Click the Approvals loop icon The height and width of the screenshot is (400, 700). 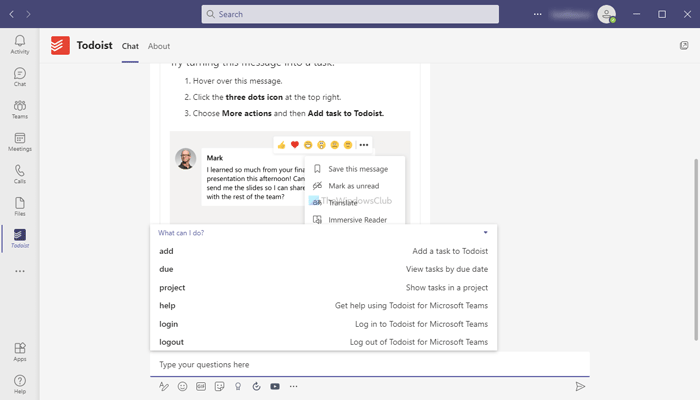point(256,386)
